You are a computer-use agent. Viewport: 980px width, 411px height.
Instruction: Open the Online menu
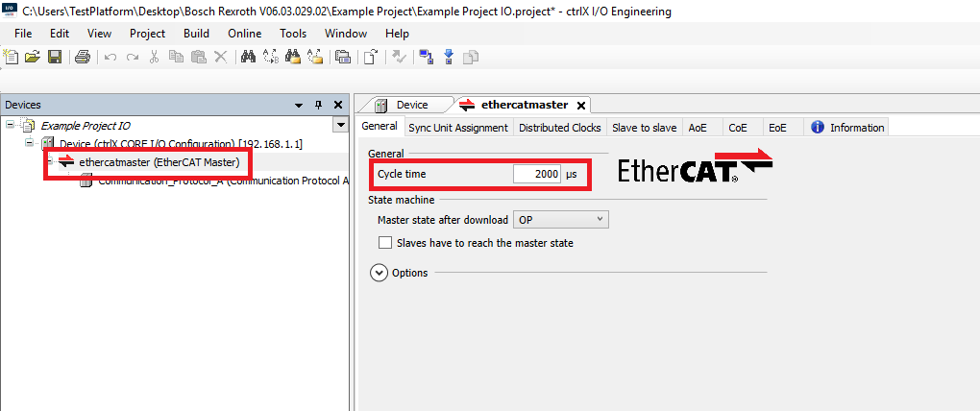(x=244, y=34)
